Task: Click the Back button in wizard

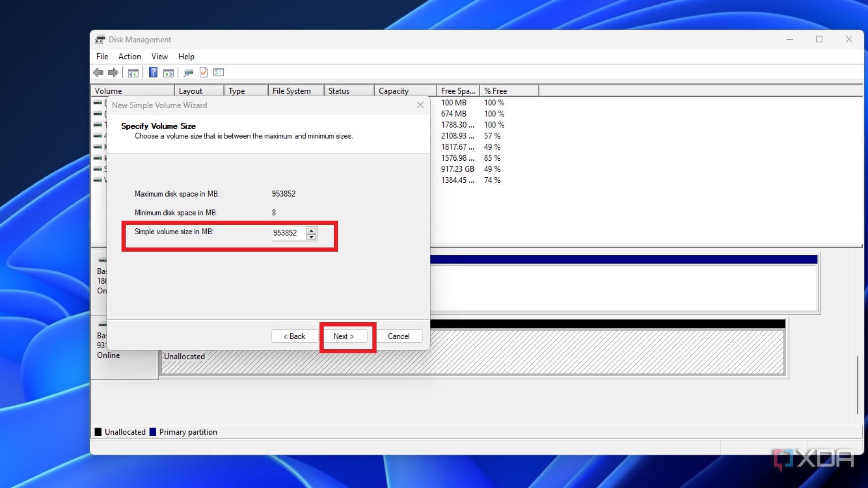Action: (x=294, y=336)
